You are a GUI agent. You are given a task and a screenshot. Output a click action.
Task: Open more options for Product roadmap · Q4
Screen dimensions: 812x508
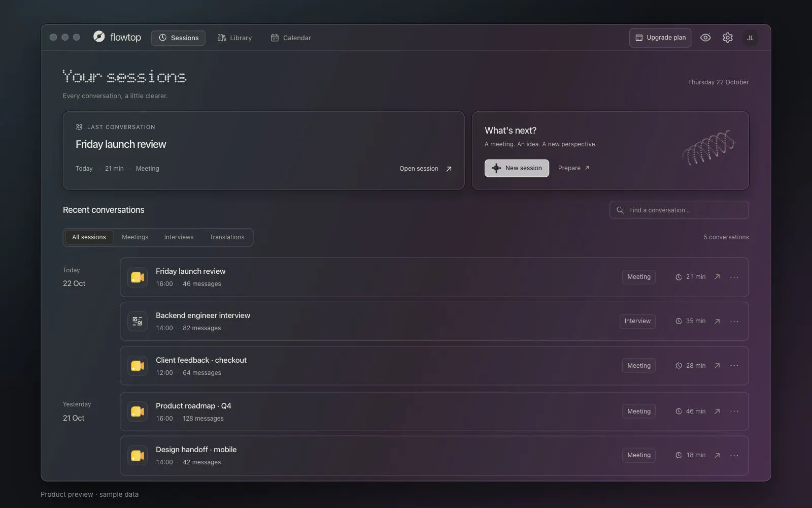tap(734, 411)
